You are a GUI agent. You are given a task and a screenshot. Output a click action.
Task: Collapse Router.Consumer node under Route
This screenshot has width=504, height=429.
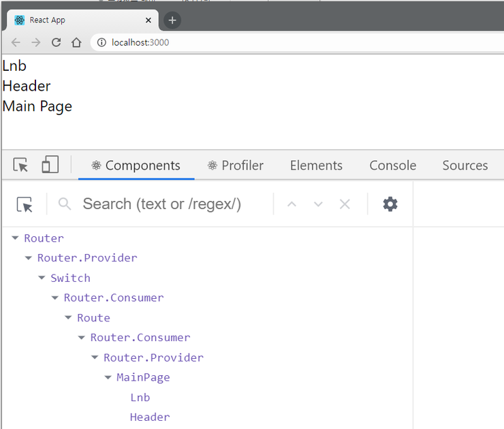pyautogui.click(x=81, y=338)
